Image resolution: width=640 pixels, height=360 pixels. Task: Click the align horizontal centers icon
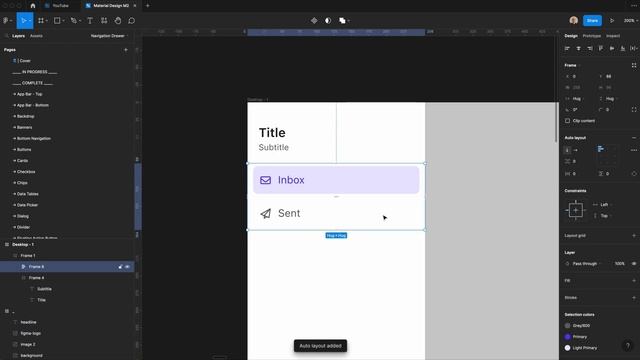click(578, 48)
